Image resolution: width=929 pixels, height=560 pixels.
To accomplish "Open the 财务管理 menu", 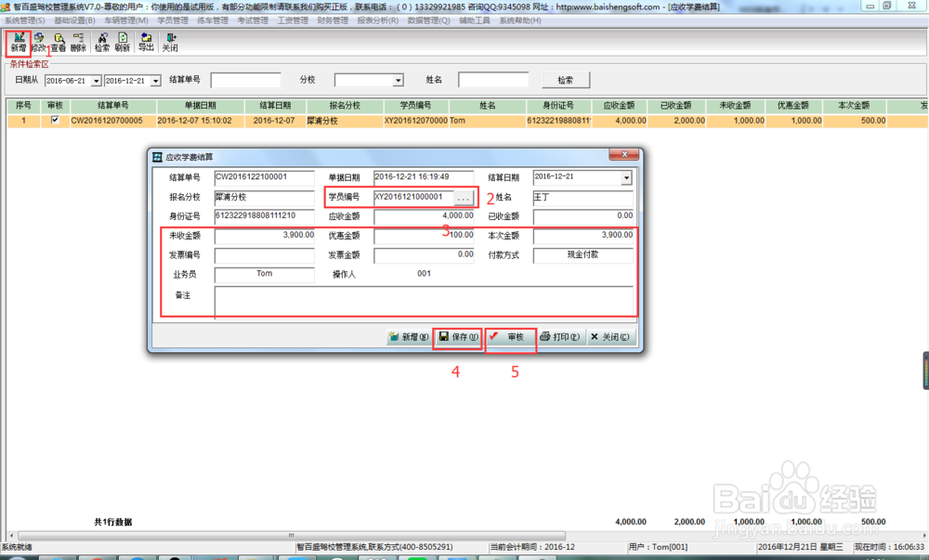I will click(x=333, y=20).
